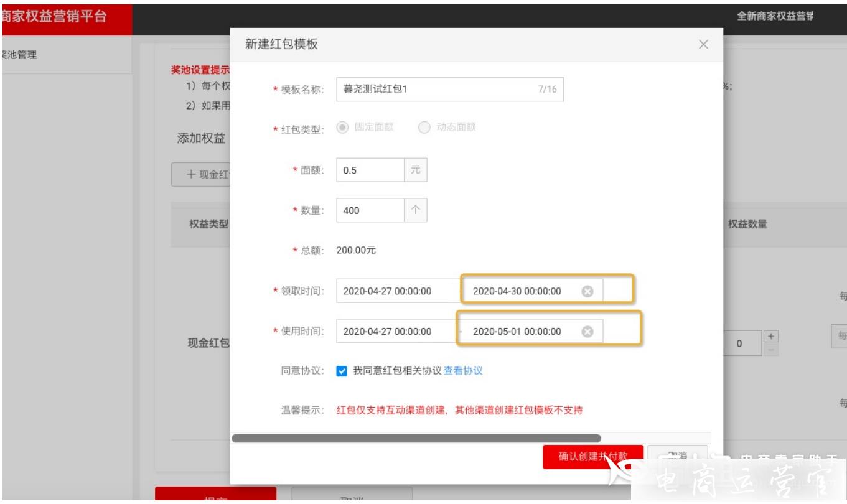
Task: Click the 数量 input with value 400
Action: click(370, 210)
